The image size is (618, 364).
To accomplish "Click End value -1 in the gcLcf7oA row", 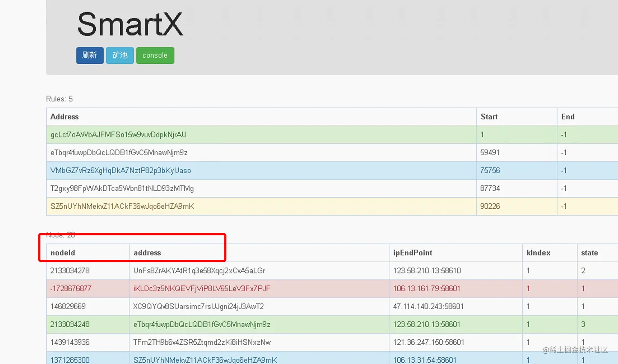I will 564,135.
